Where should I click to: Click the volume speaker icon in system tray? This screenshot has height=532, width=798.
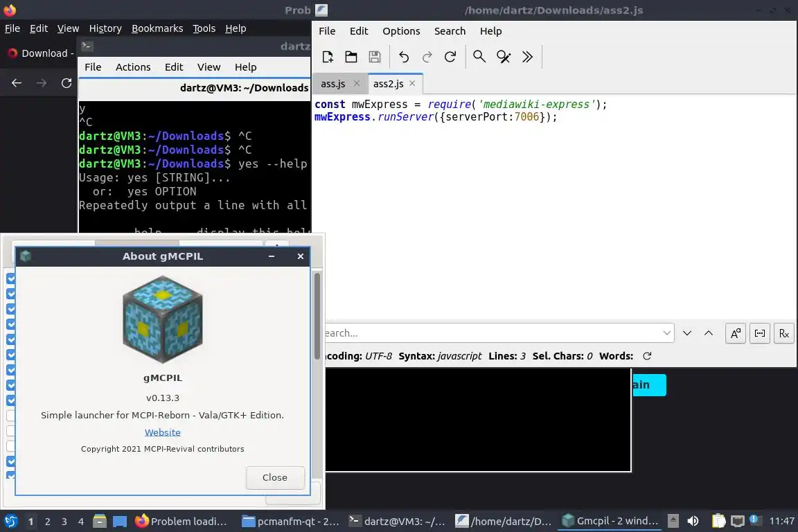coord(693,521)
